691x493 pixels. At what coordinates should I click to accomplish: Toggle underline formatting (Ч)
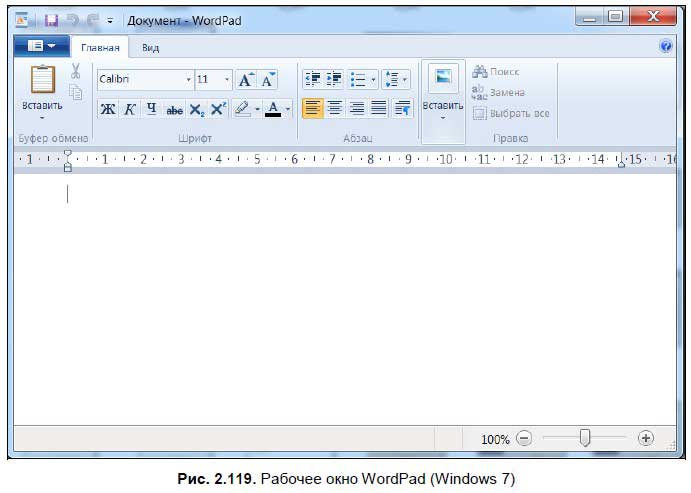click(x=152, y=109)
